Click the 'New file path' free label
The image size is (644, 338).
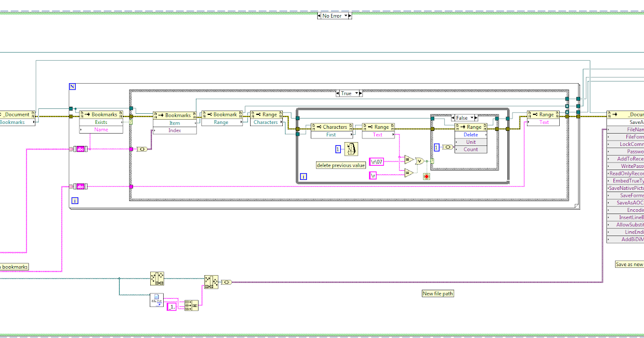[x=437, y=293]
